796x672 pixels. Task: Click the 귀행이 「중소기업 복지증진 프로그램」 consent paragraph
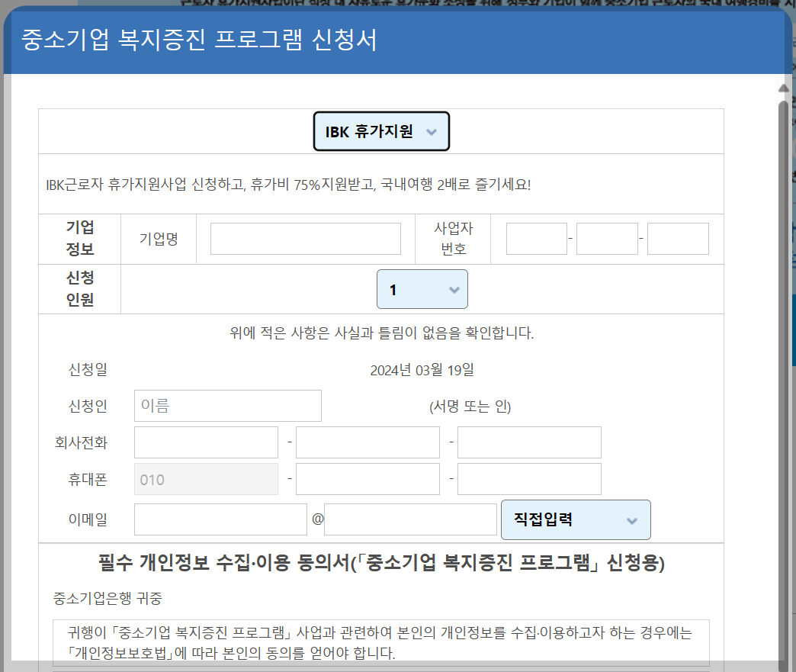[380, 642]
